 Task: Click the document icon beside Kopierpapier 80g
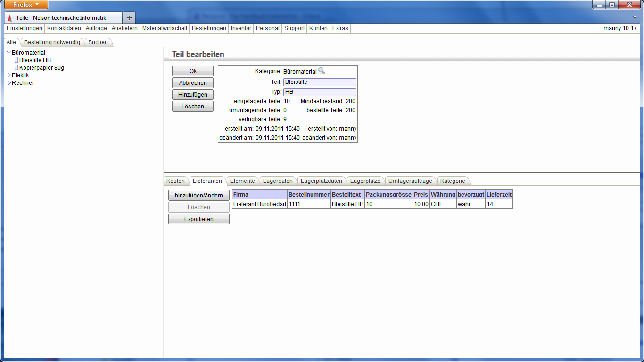coord(16,68)
